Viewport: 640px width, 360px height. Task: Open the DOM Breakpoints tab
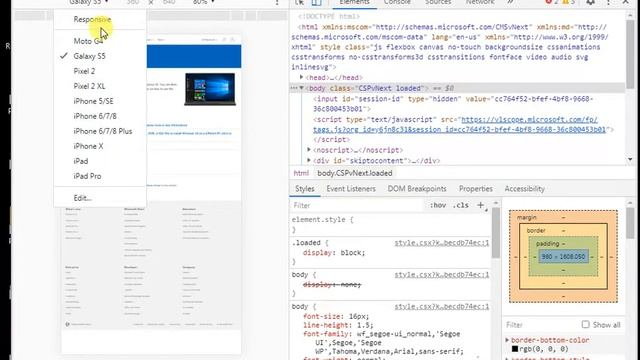tap(417, 189)
